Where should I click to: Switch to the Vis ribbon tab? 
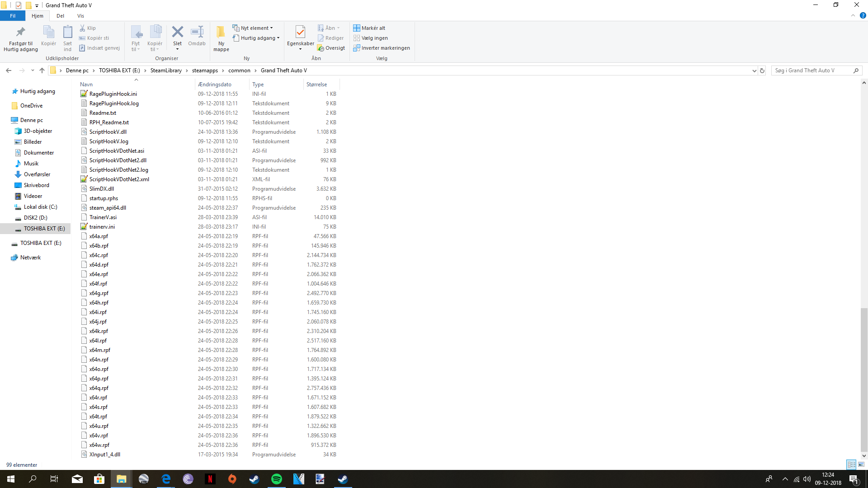click(x=80, y=16)
